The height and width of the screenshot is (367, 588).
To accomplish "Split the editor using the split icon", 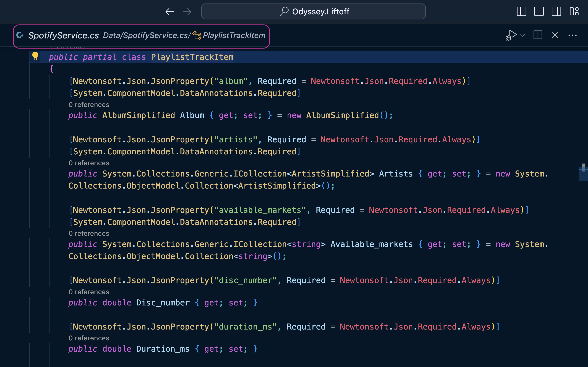I will pyautogui.click(x=538, y=35).
